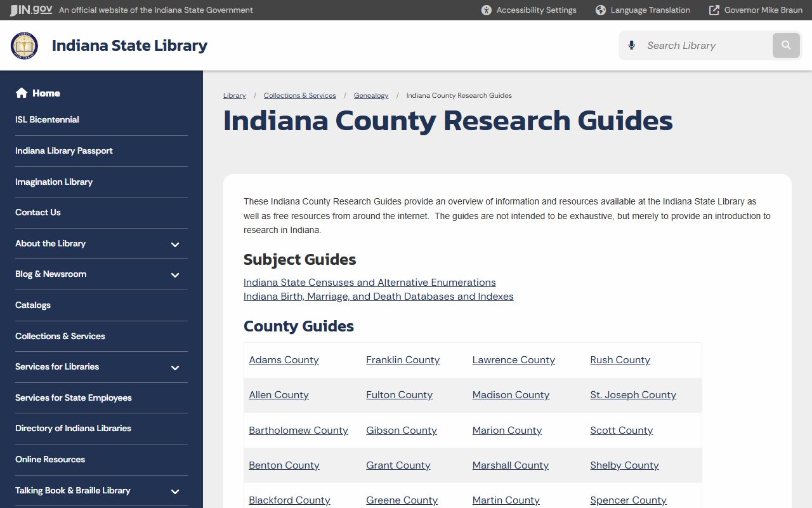Open Home in the sidebar

point(46,93)
